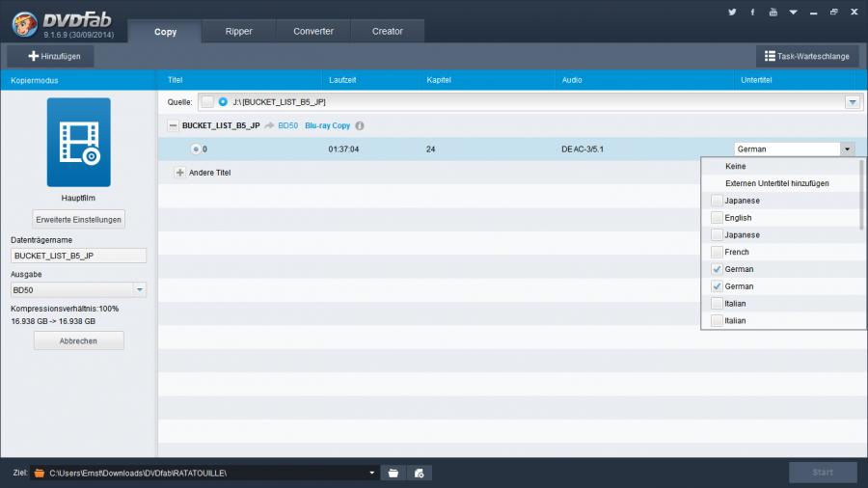Enable the English subtitle checkbox
868x488 pixels.
coord(717,218)
